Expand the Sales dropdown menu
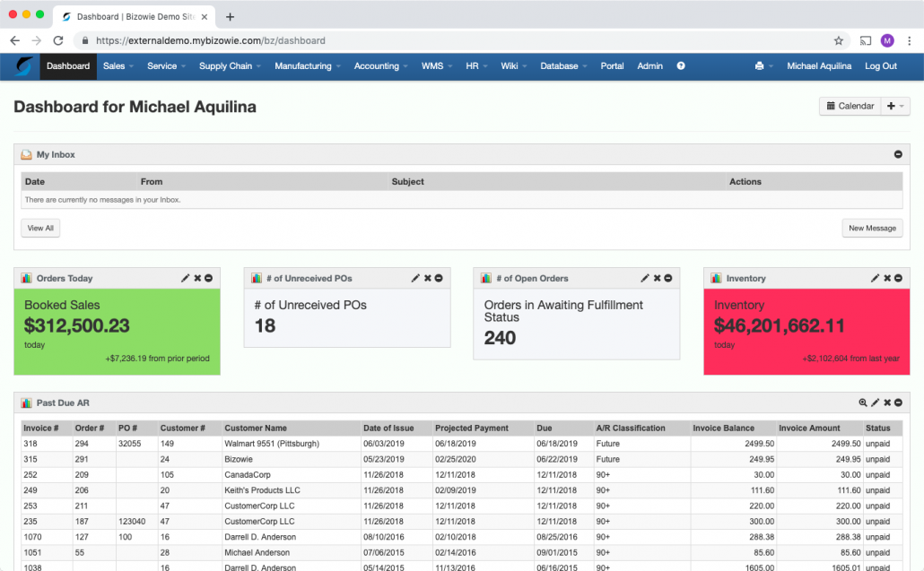This screenshot has width=924, height=571. coord(118,66)
